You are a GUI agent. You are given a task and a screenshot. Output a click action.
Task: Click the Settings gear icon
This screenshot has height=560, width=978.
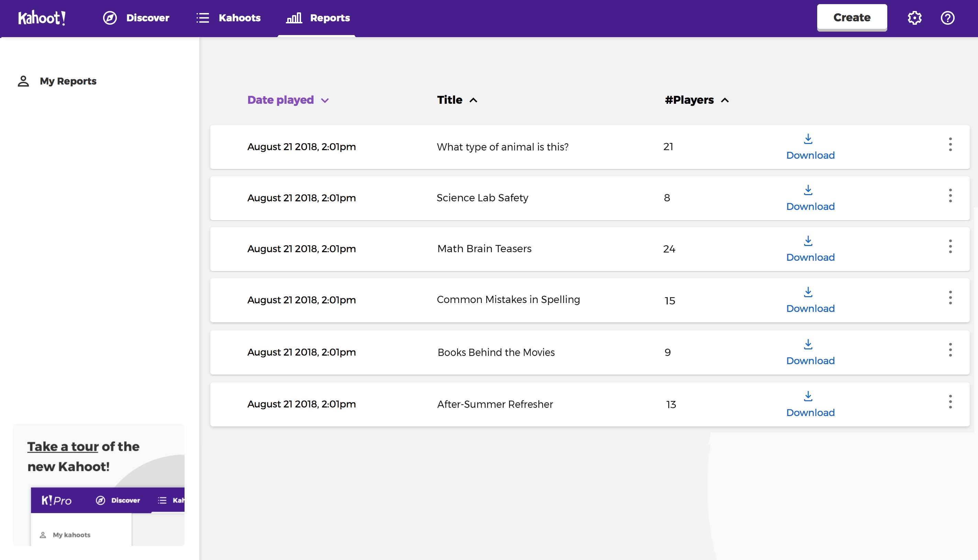[x=914, y=18]
